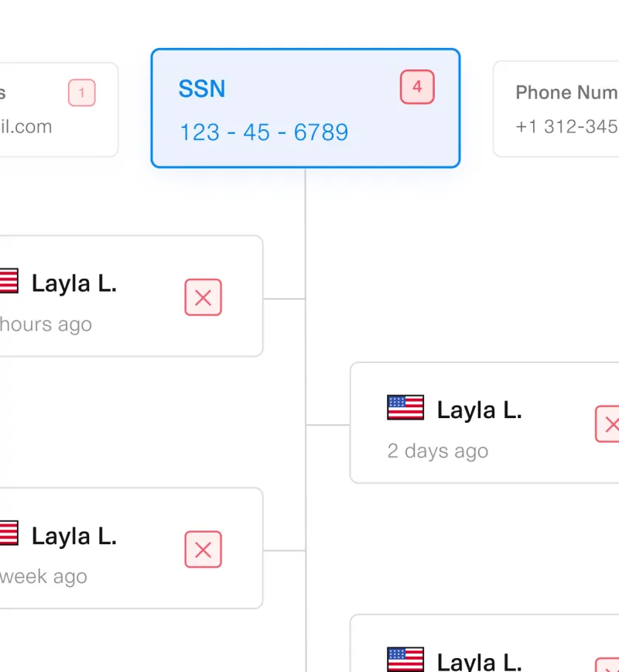Click the US flag on week ago card
This screenshot has width=619, height=672.
(9, 533)
